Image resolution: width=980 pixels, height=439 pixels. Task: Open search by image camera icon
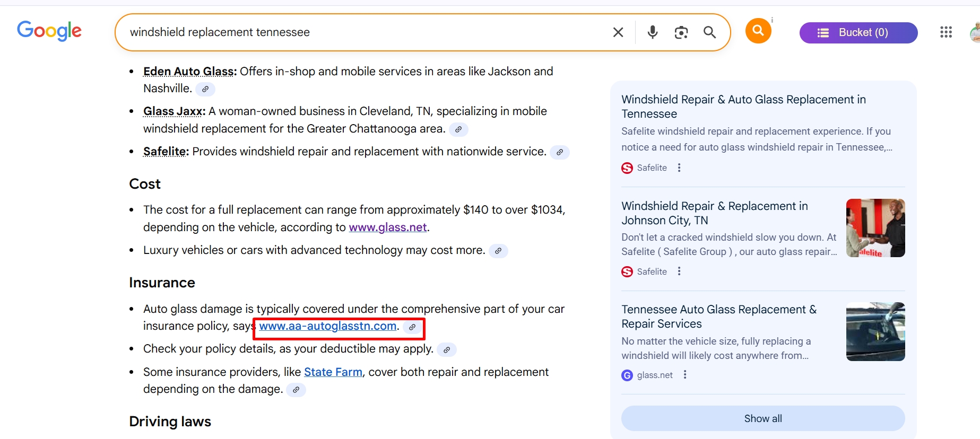point(681,32)
